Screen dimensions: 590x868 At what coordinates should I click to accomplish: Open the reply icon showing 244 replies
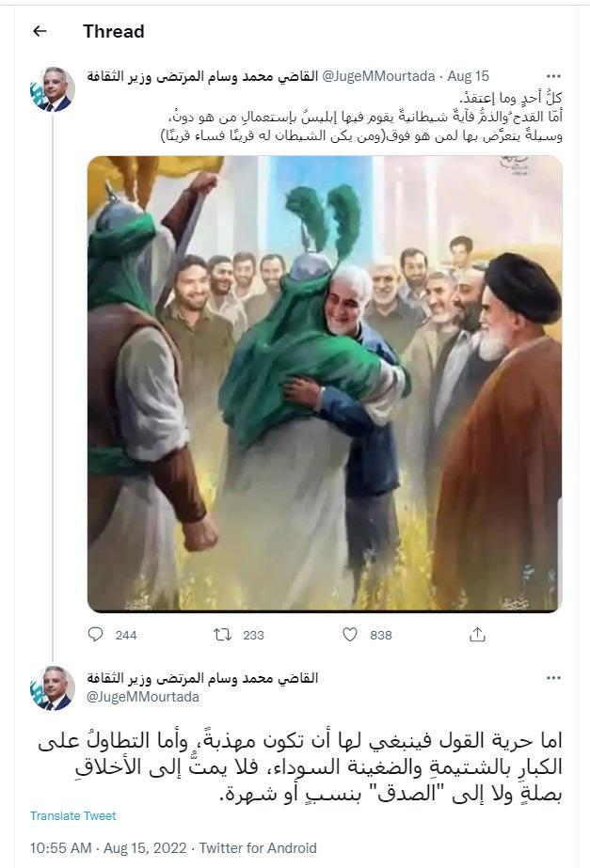(x=95, y=635)
